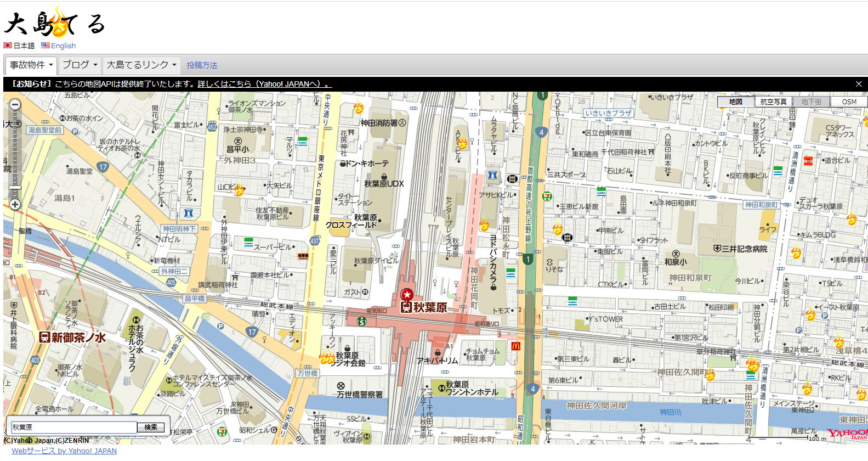
Task: Expand the ブログ dropdown
Action: pyautogui.click(x=80, y=65)
